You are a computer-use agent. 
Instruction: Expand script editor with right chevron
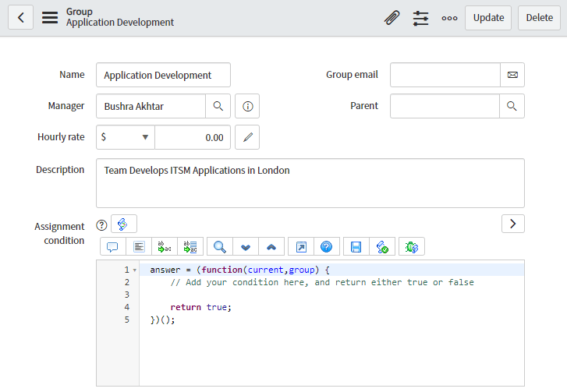pos(512,224)
